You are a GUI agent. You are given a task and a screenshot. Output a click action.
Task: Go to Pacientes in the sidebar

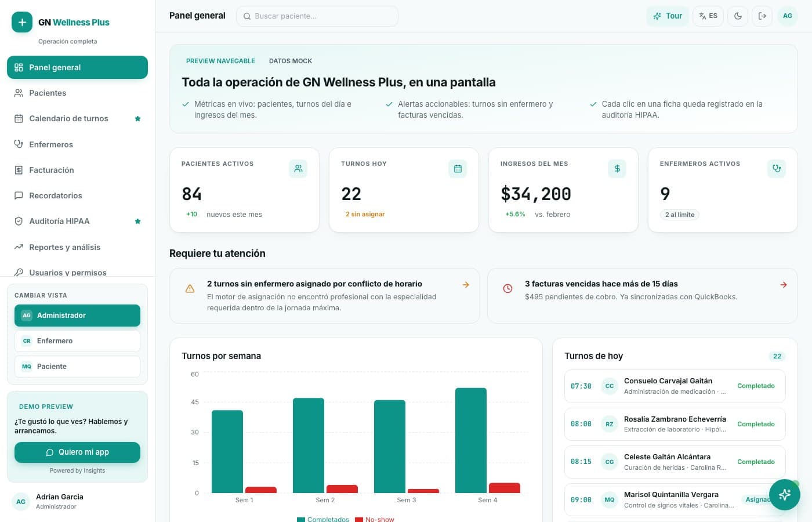click(77, 93)
